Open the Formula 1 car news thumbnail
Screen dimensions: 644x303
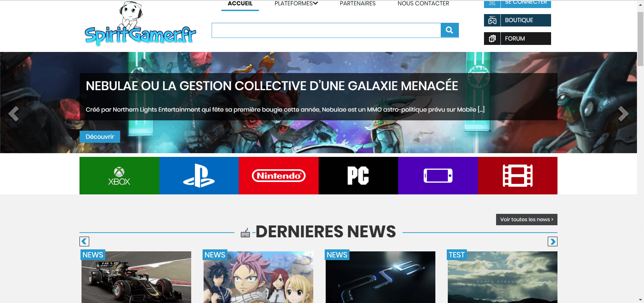coord(136,277)
